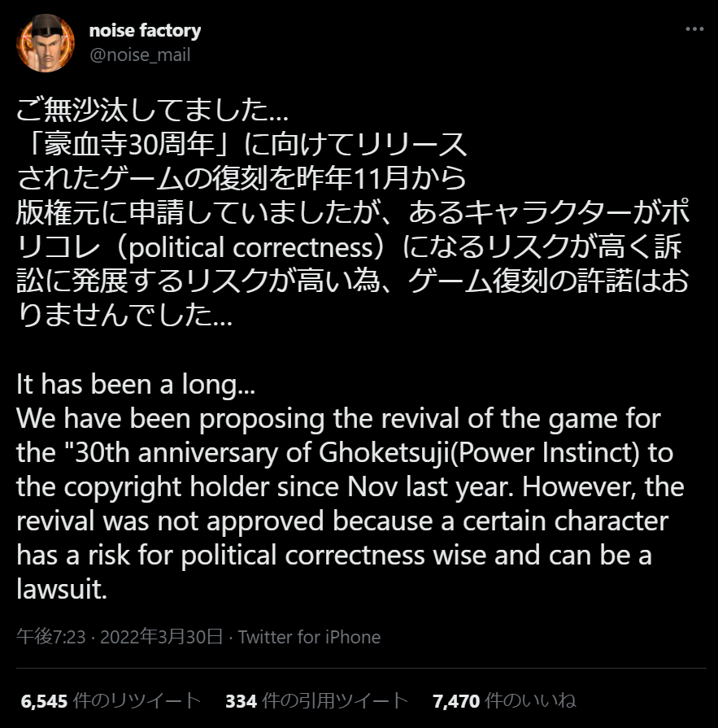
Task: Open the "noise factory" display name link
Action: 145,31
